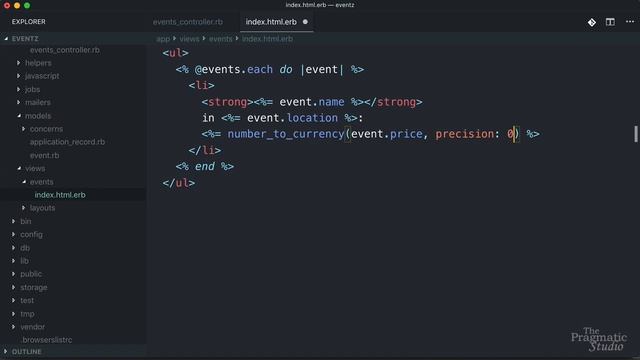Expand the config folder arrow
This screenshot has width=640, height=360.
click(x=13, y=234)
